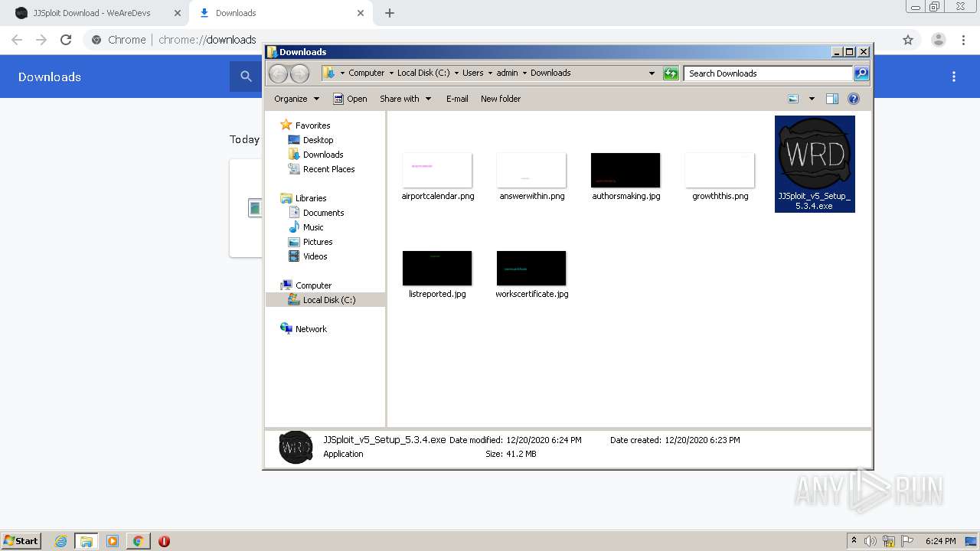Click the Explorer Forward navigation button
This screenshot has height=551, width=980.
[299, 73]
